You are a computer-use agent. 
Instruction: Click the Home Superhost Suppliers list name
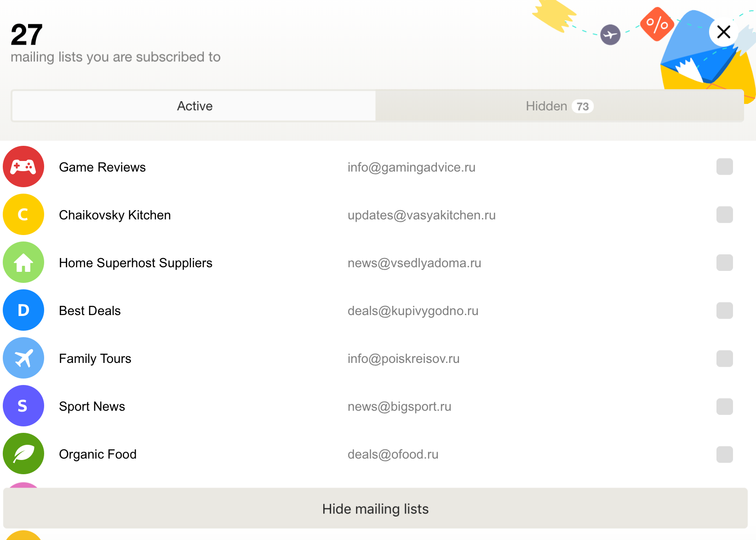click(x=136, y=263)
